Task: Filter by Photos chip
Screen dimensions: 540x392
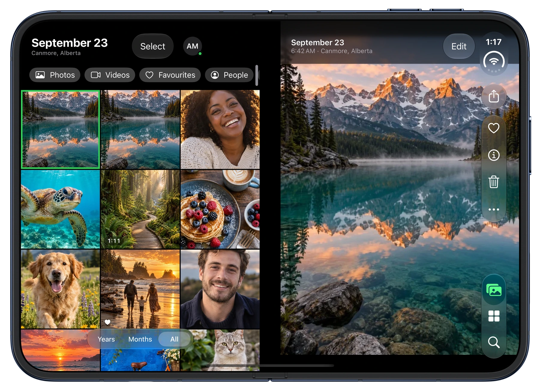Action: 55,75
